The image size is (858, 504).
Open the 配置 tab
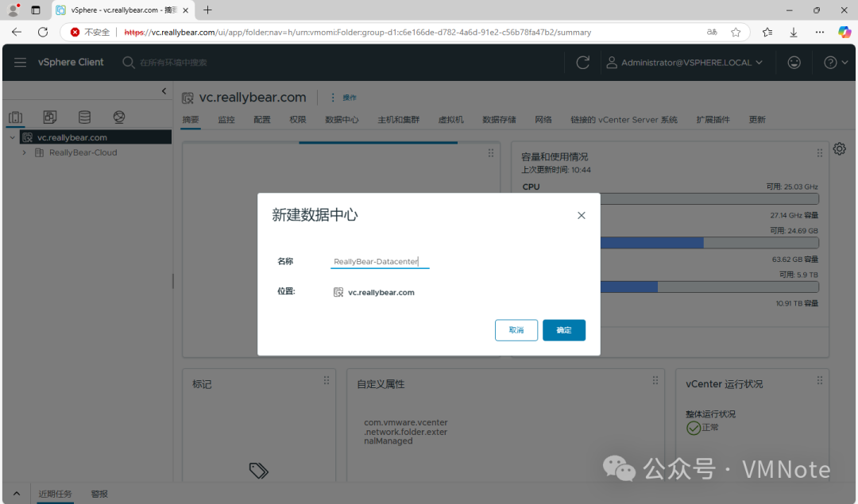[262, 120]
